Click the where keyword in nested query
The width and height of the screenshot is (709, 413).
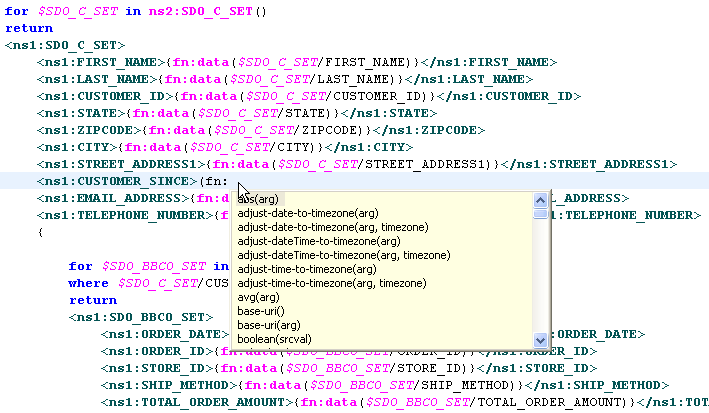click(89, 284)
